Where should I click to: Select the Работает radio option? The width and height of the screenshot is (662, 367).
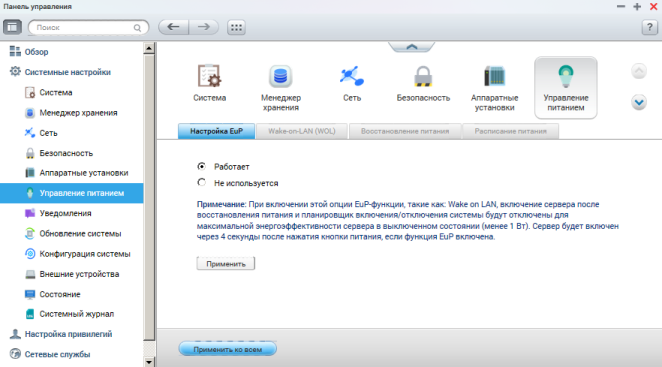pyautogui.click(x=202, y=166)
